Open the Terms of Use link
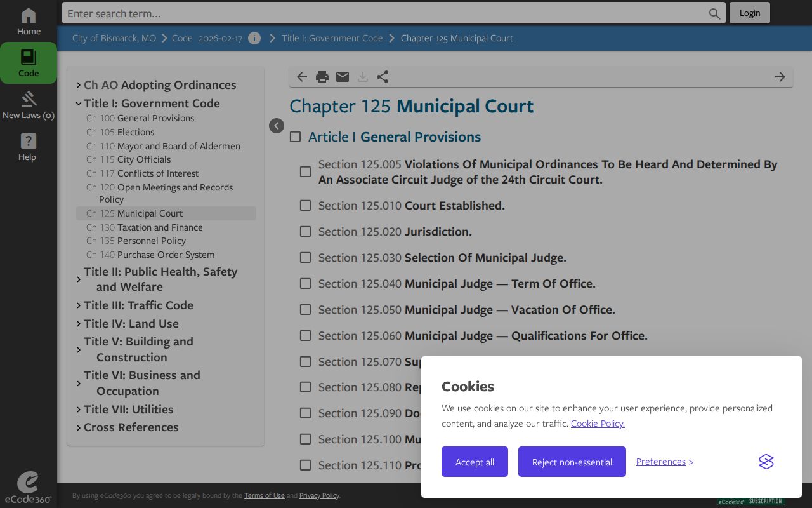Screen dimensions: 812x508 coord(265,495)
